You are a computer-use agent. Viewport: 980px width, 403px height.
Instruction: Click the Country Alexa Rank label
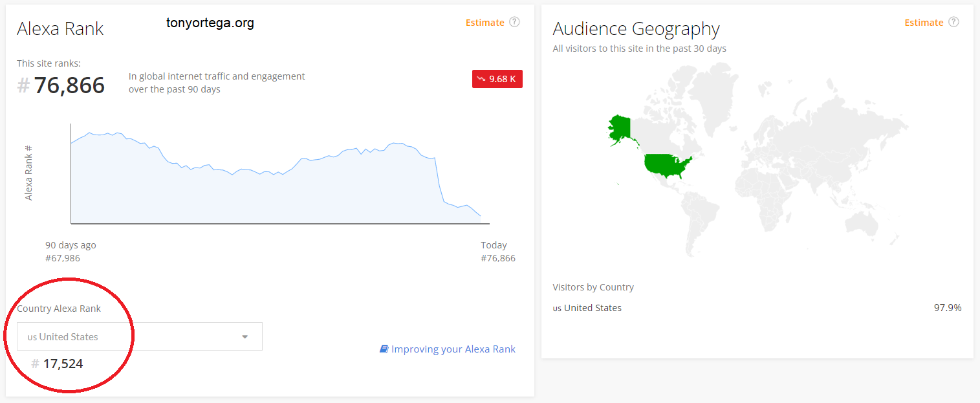(x=59, y=309)
